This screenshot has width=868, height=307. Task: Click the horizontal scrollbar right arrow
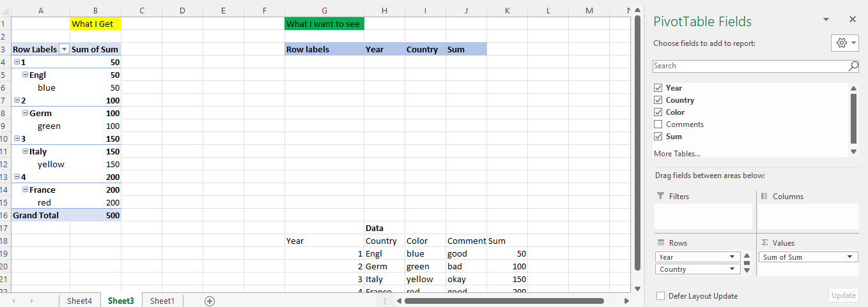click(626, 301)
